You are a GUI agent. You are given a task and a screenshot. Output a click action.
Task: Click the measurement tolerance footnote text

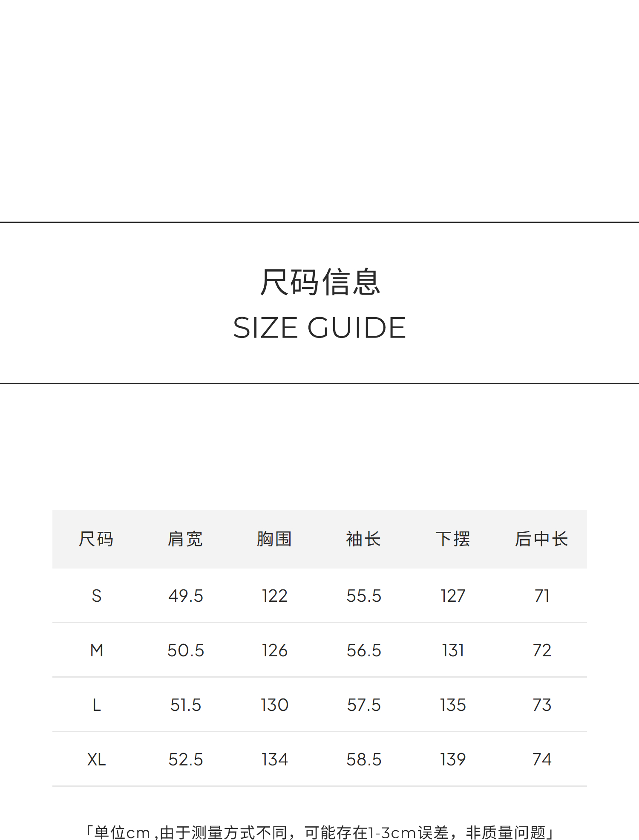(x=319, y=832)
